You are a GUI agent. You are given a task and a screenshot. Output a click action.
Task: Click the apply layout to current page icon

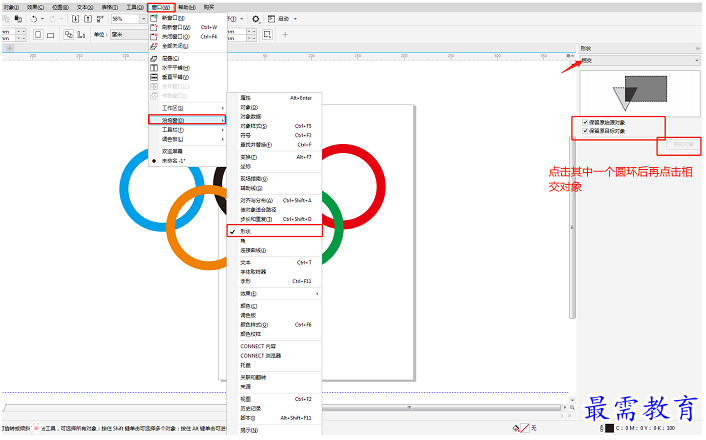(81, 35)
